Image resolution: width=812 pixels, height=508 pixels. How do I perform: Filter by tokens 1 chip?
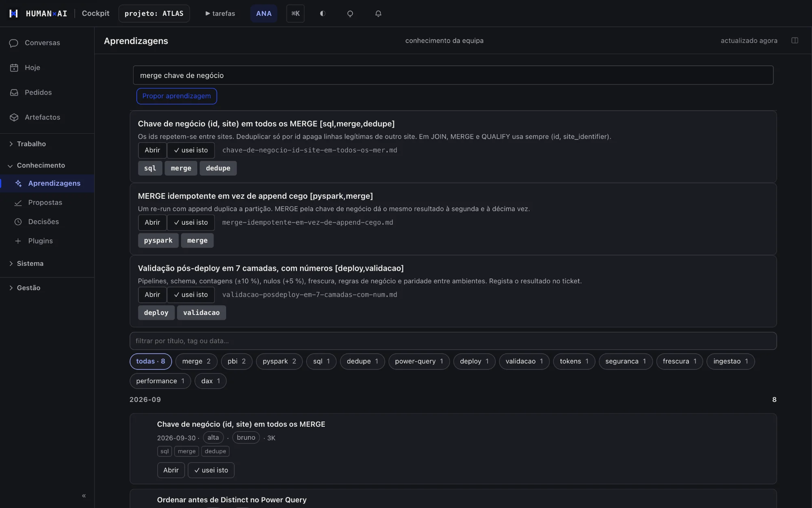[x=574, y=361]
